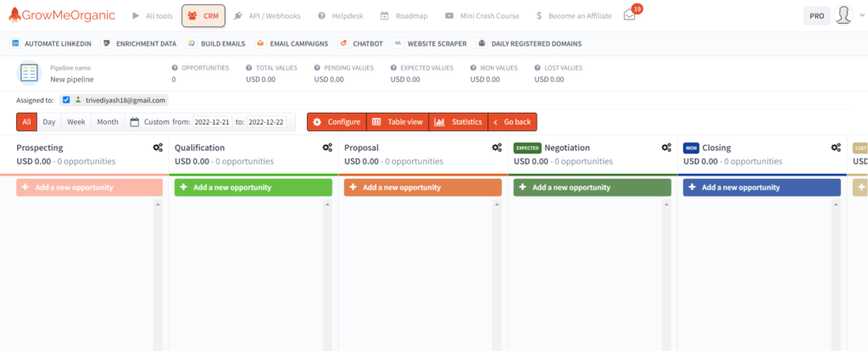Viewport: 868px width, 351px height.
Task: Click the Pending Values help icon
Action: point(317,68)
